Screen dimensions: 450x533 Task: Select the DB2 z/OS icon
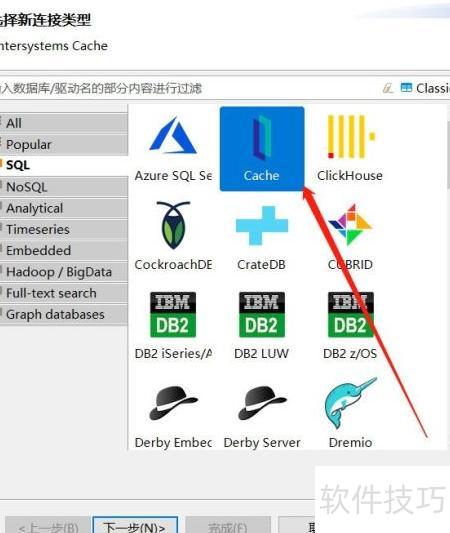coord(350,314)
